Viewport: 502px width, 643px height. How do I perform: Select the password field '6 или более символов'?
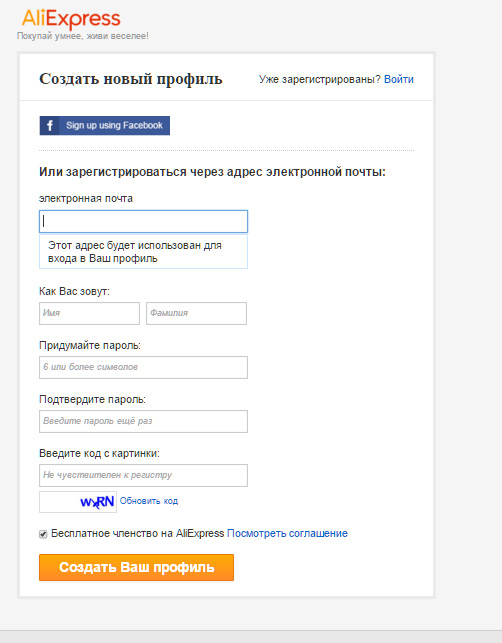tap(144, 367)
